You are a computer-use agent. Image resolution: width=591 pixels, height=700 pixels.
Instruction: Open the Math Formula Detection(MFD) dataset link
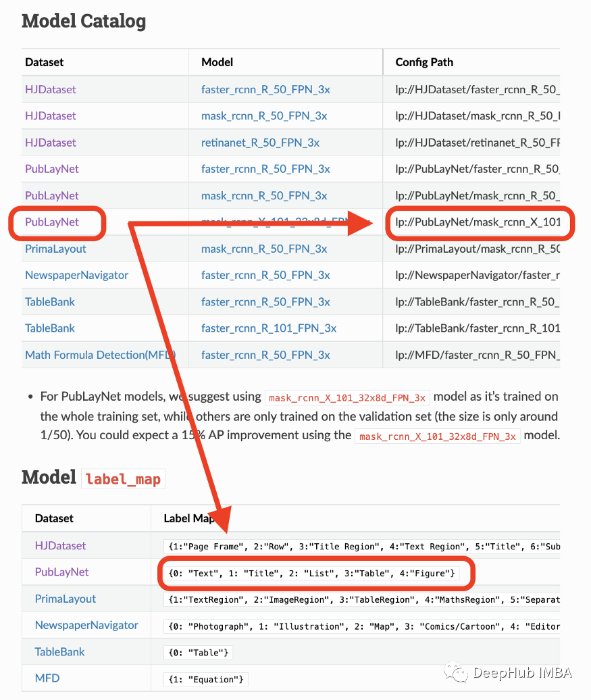(101, 355)
